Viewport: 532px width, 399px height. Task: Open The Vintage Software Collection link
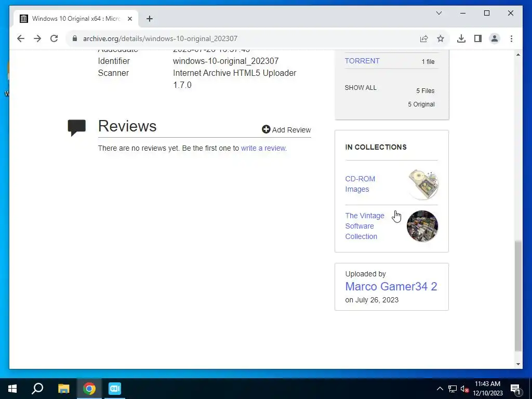coord(365,226)
